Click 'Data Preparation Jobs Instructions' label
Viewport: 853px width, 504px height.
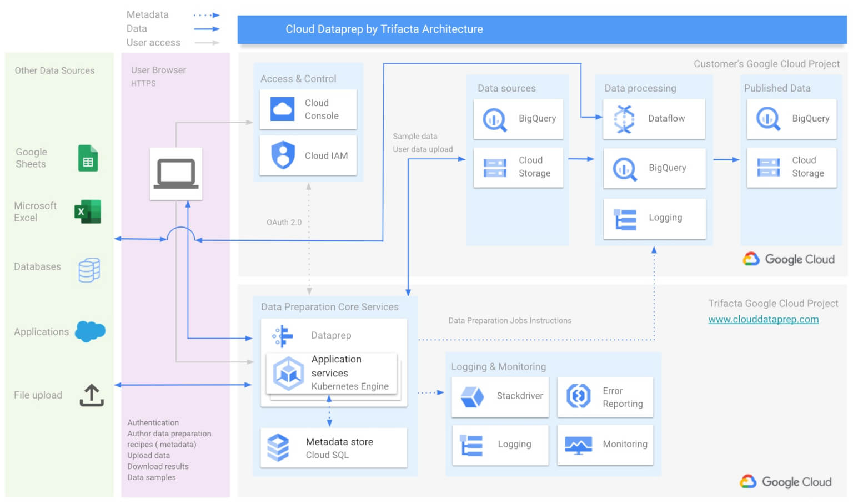(x=510, y=321)
